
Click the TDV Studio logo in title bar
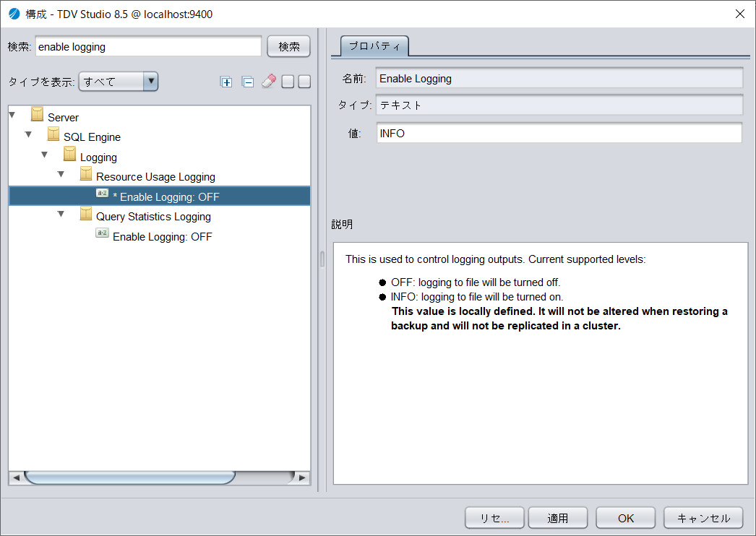14,14
